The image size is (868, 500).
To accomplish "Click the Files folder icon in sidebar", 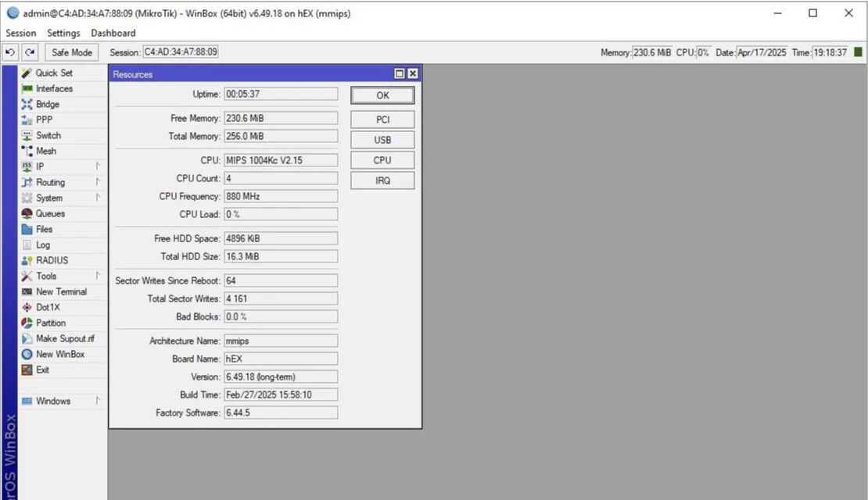I will click(x=27, y=229).
